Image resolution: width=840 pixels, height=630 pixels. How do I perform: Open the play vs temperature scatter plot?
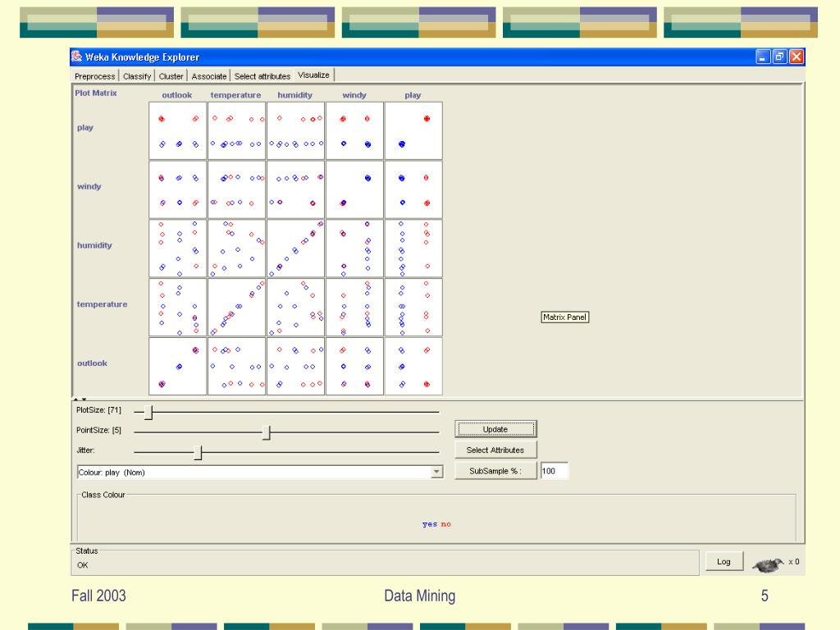[237, 130]
